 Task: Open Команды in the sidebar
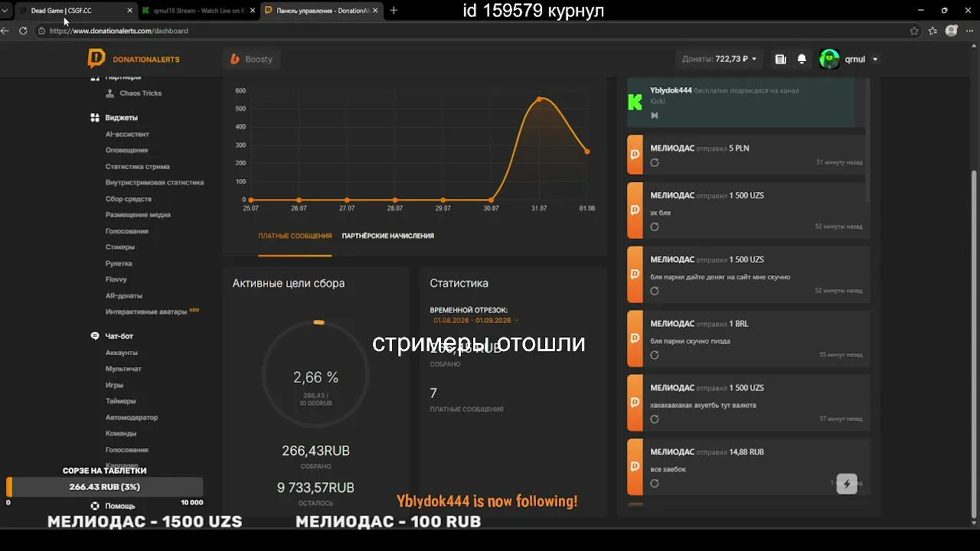tap(121, 434)
